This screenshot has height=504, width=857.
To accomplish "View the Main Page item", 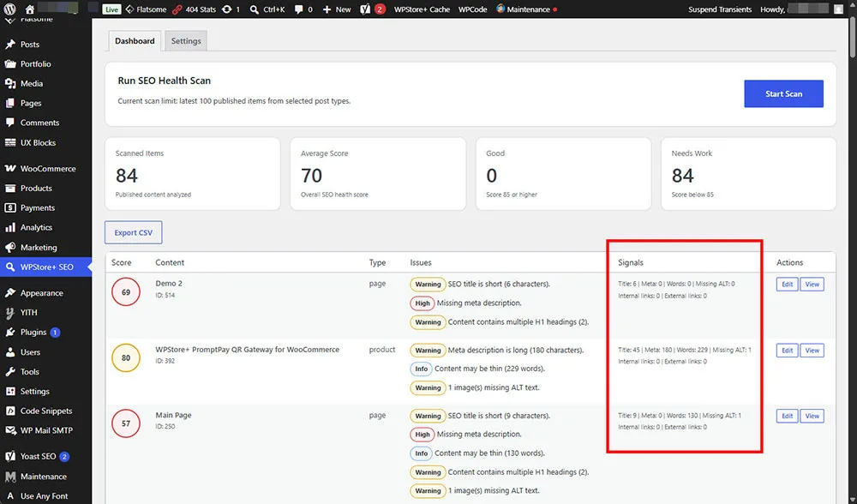I will tap(812, 416).
